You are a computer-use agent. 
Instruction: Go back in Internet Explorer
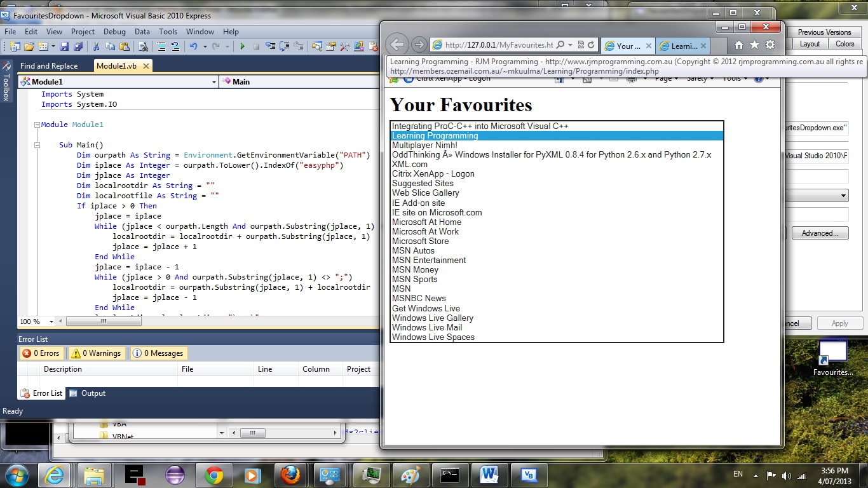tap(397, 44)
